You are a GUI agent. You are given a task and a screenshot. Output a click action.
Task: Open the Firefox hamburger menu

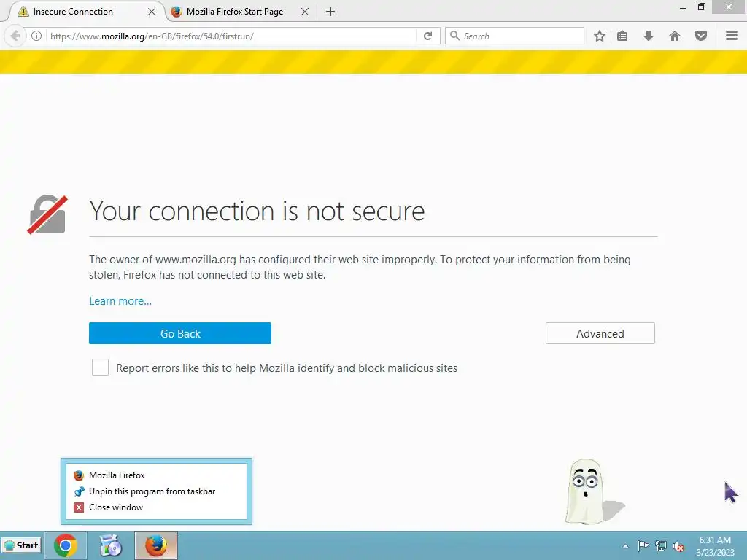coord(732,36)
